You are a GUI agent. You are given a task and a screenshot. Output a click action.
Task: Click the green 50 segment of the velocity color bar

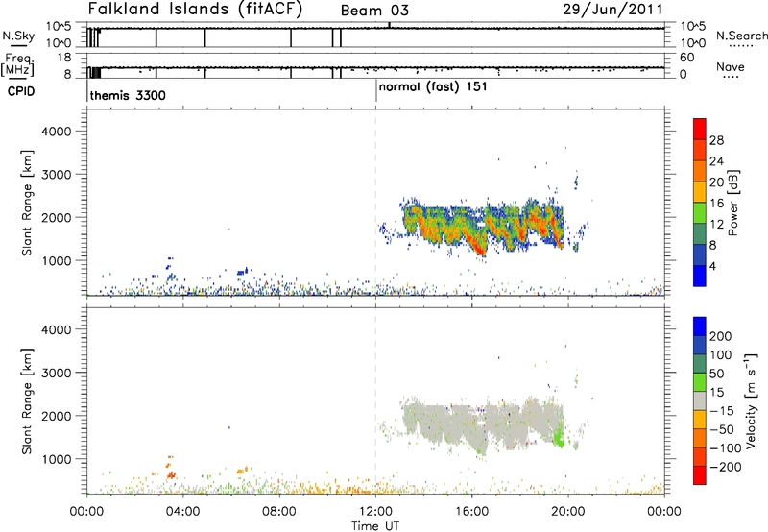[700, 381]
